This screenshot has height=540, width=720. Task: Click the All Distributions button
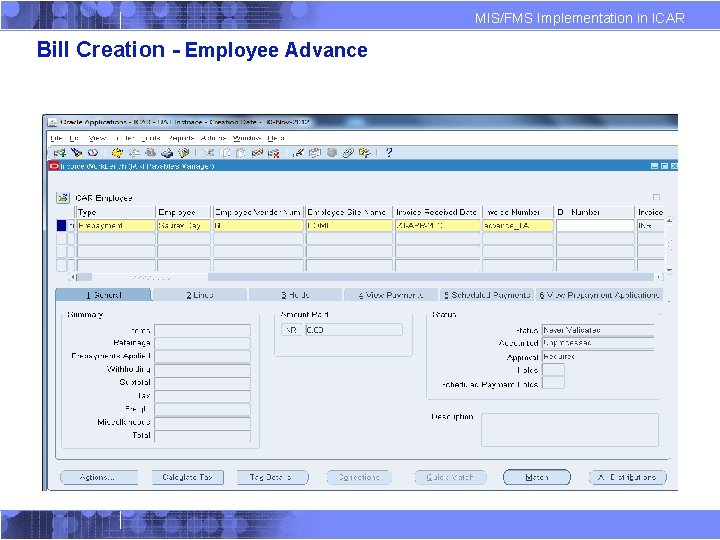627,477
